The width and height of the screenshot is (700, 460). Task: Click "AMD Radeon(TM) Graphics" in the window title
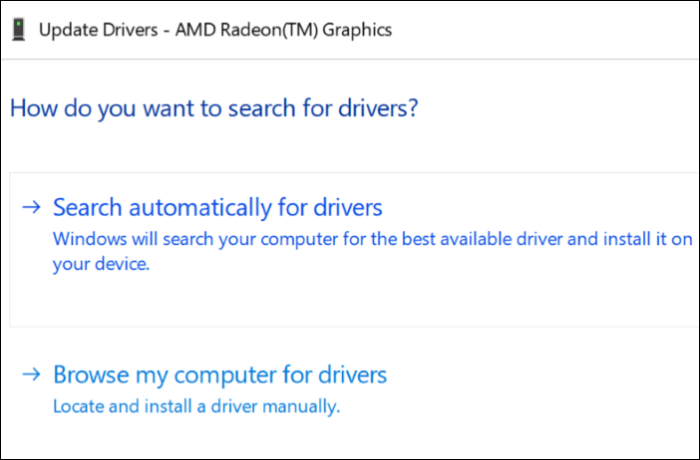click(283, 29)
